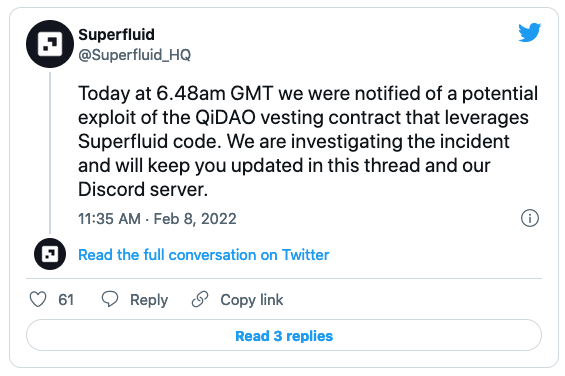Click the Read 3 replies button
The width and height of the screenshot is (565, 376).
[x=284, y=335]
